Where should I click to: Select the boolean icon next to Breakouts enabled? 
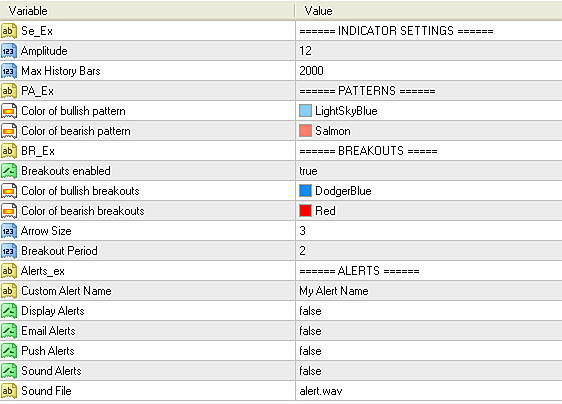(x=9, y=171)
